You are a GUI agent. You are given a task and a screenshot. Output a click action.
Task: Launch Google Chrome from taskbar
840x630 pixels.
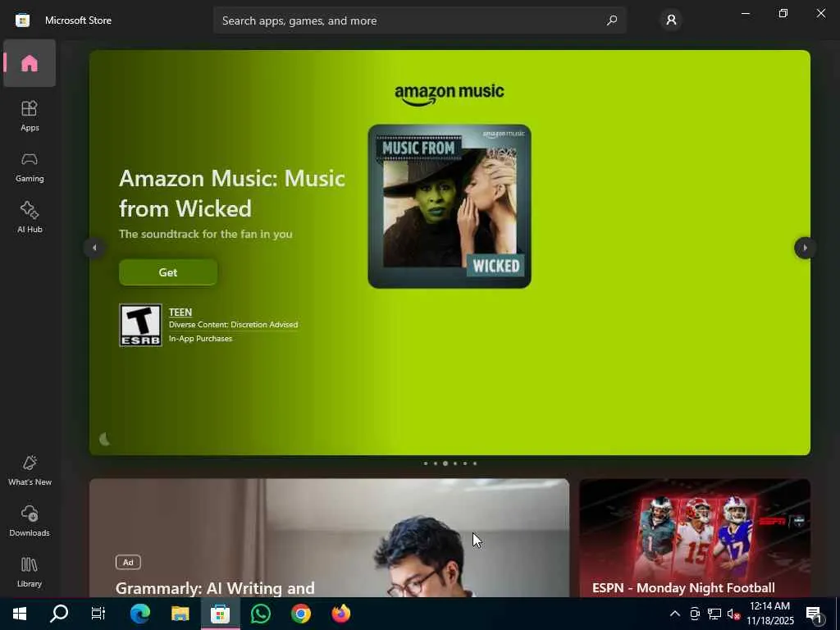(300, 614)
